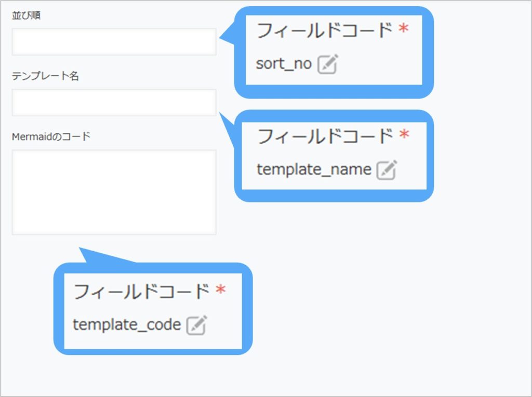Click the Mermaidのコード text area
The image size is (532, 397).
[x=113, y=192]
